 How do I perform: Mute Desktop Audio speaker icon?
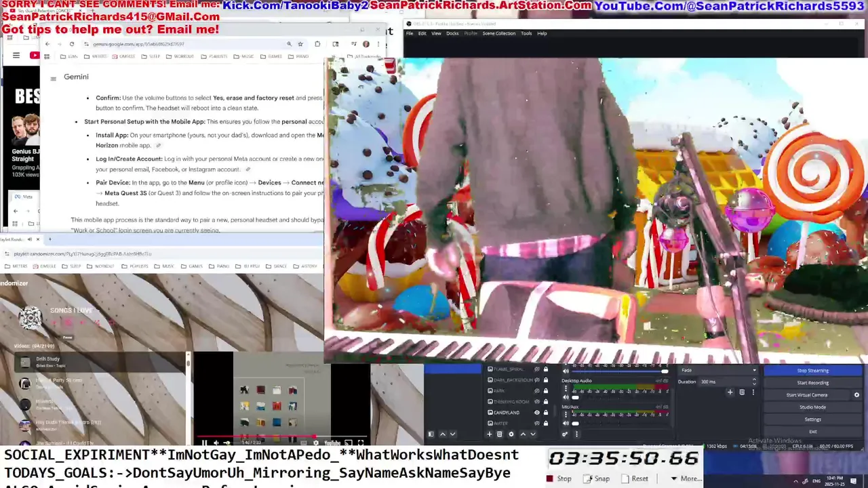tap(566, 397)
